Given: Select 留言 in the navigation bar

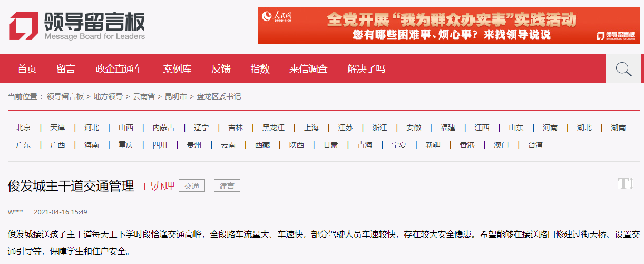Looking at the screenshot, I should 66,69.
